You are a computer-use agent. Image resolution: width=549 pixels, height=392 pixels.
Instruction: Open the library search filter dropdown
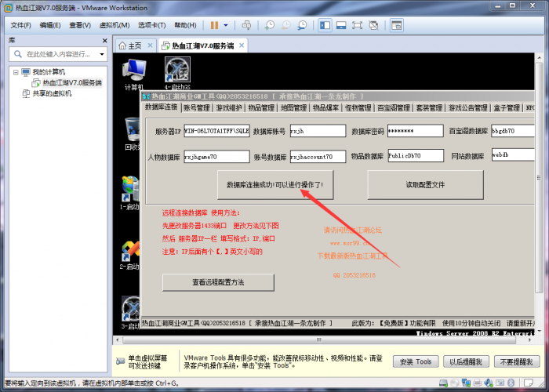click(102, 54)
